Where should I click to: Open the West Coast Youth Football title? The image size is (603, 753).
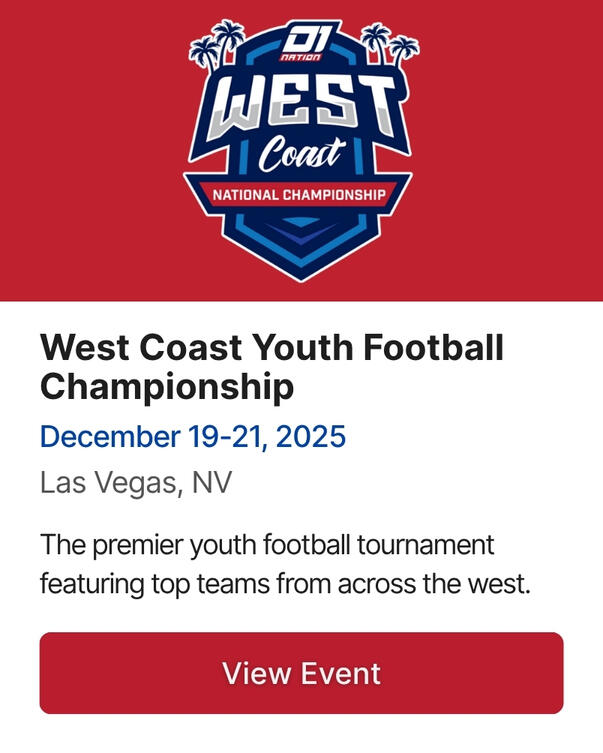point(272,348)
